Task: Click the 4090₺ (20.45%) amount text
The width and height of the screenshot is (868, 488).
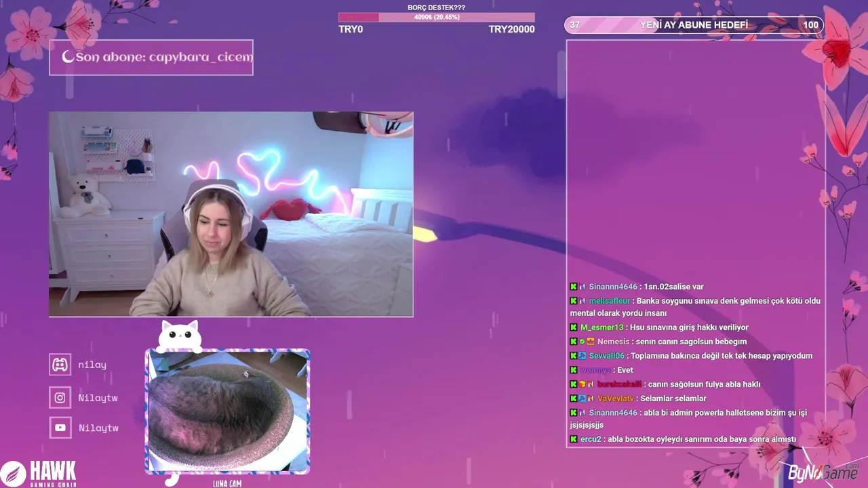Action: (437, 17)
